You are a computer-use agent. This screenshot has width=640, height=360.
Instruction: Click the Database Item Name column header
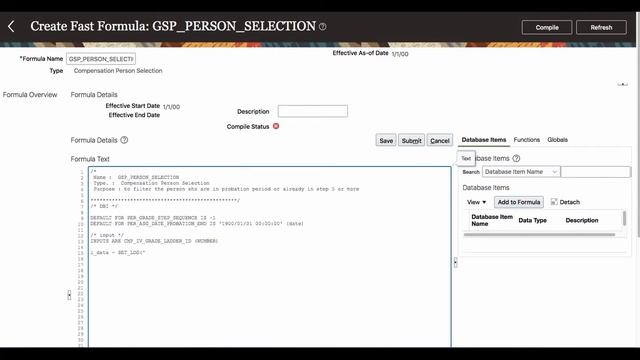492,220
